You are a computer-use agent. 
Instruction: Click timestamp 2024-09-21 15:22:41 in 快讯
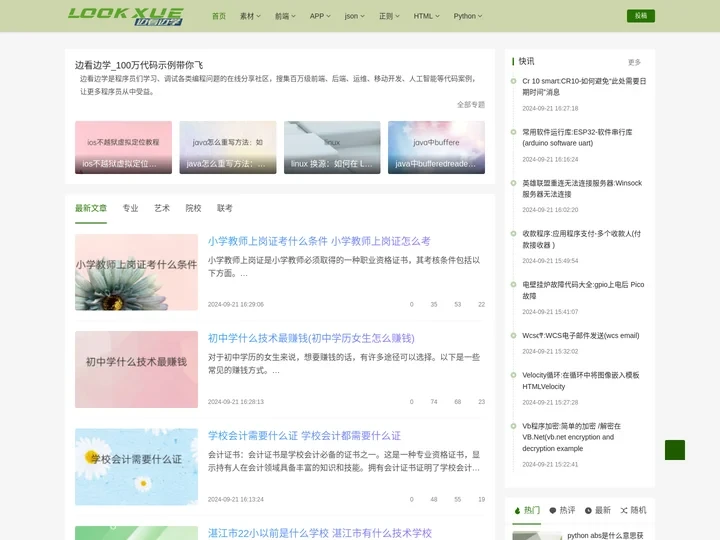coord(550,464)
